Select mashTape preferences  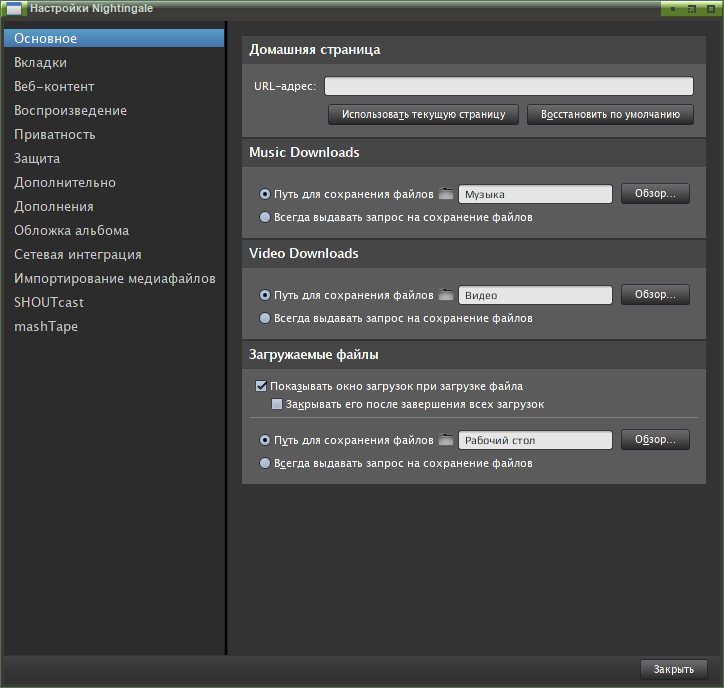[114, 326]
